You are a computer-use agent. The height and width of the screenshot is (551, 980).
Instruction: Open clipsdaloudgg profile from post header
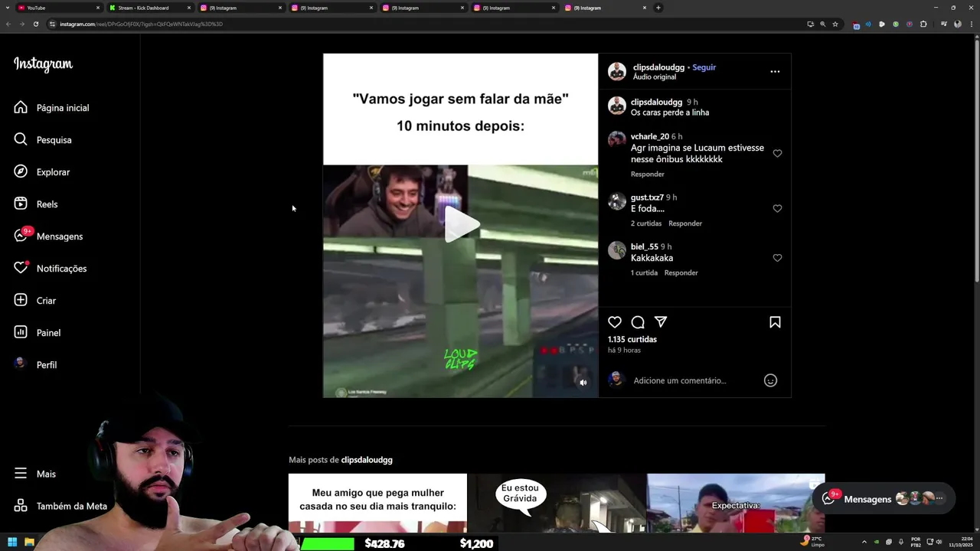pyautogui.click(x=658, y=67)
